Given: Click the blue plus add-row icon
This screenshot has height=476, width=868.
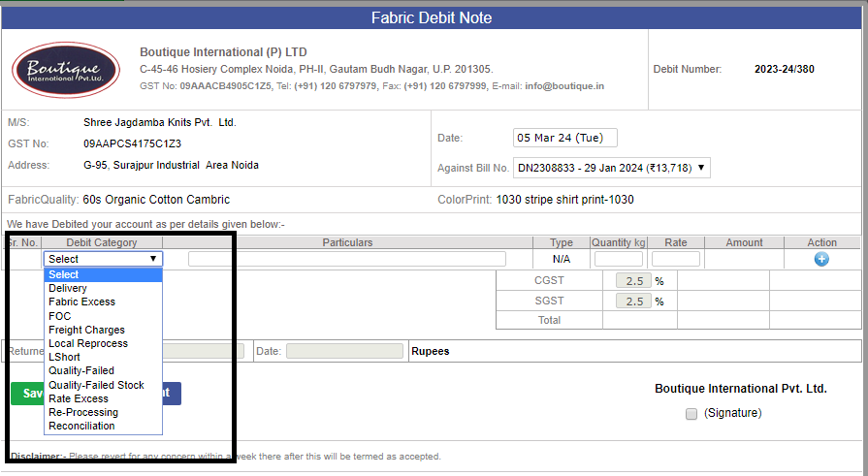Looking at the screenshot, I should point(821,259).
